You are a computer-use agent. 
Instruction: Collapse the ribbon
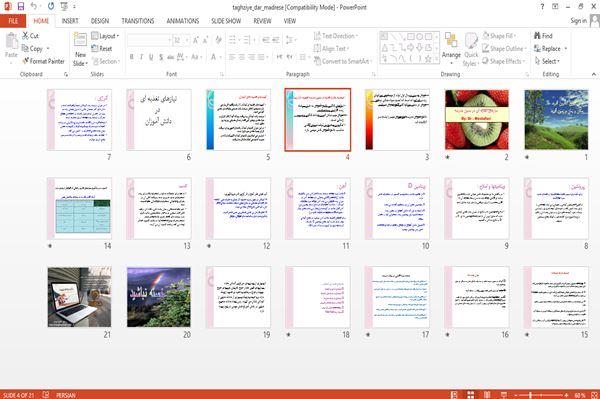click(x=593, y=74)
